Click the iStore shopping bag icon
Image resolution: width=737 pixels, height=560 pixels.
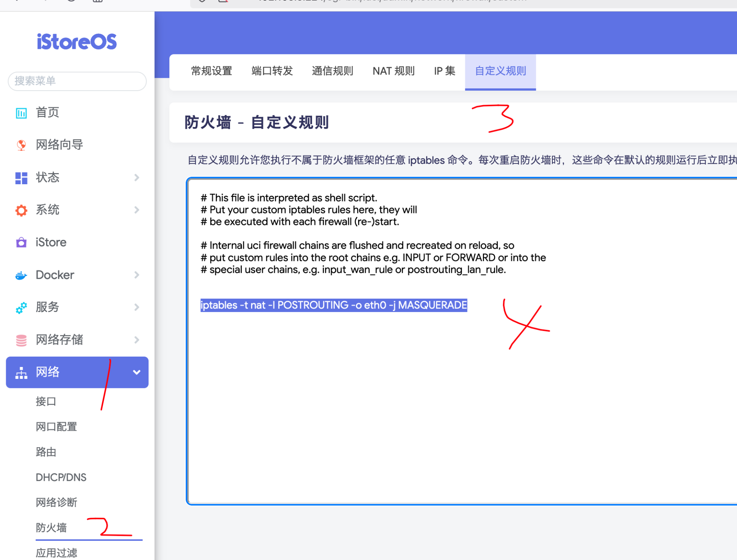point(21,243)
